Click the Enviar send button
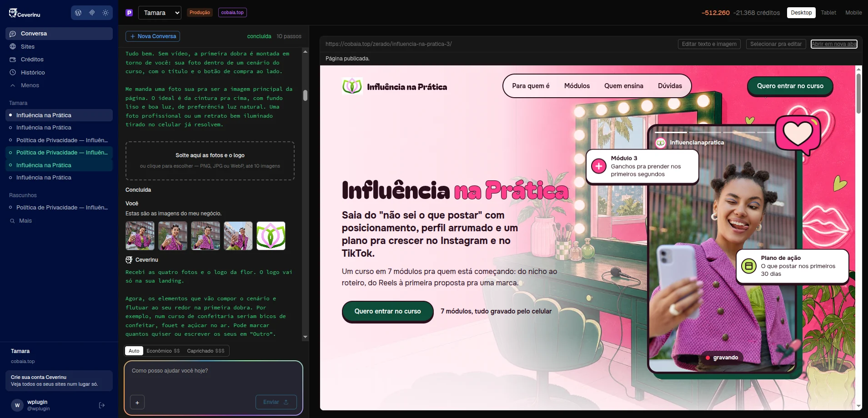The height and width of the screenshot is (418, 868). [x=276, y=402]
